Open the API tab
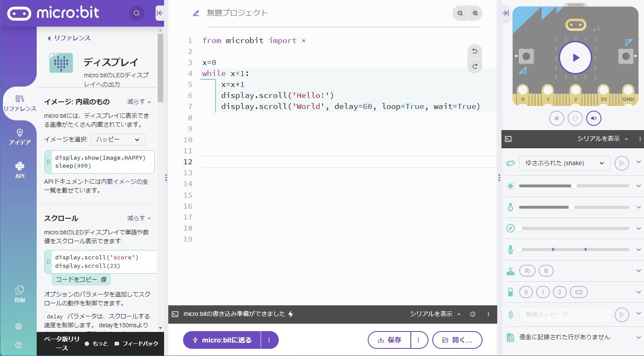644x356 pixels. coord(20,170)
